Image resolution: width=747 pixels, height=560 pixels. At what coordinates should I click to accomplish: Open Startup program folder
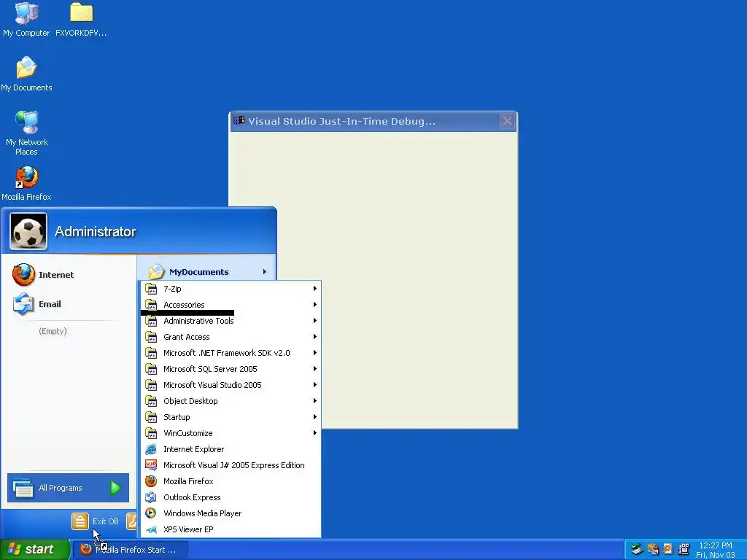click(x=231, y=417)
